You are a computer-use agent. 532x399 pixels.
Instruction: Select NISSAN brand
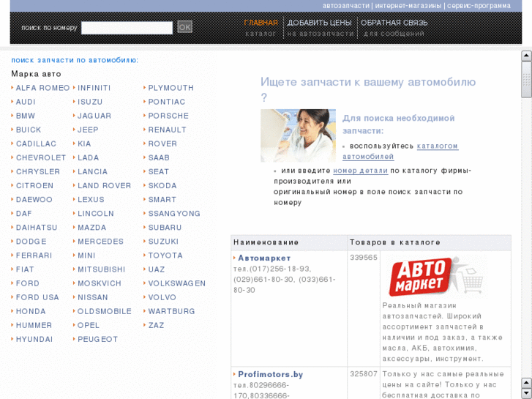coord(93,297)
